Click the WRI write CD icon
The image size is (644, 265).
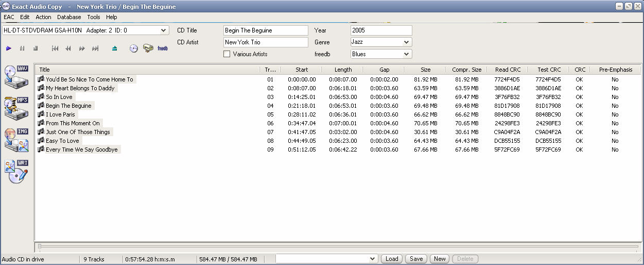point(16,172)
